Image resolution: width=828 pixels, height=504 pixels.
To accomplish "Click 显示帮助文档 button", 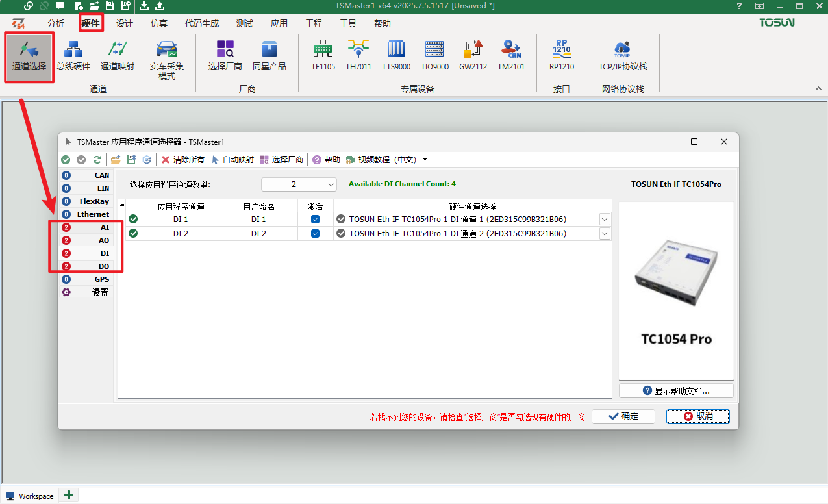I will [676, 390].
